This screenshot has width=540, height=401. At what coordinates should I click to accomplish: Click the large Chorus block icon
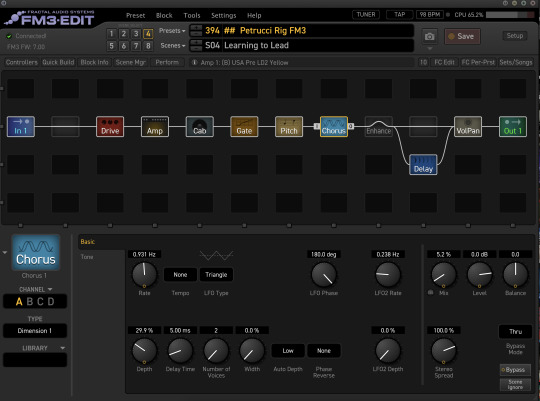(36, 253)
